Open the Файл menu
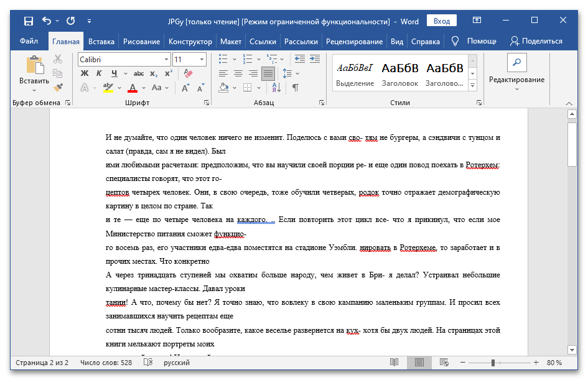Screen dimensions: 588x380 tap(29, 41)
